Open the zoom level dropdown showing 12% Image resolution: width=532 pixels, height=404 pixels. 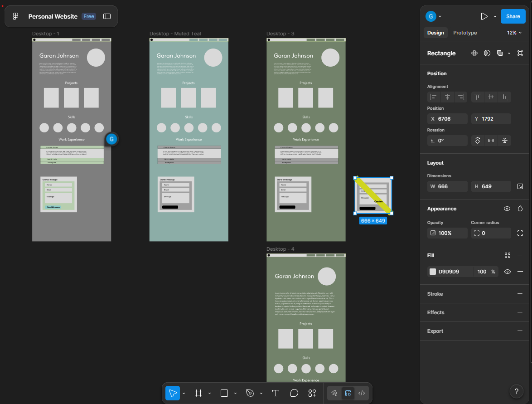pyautogui.click(x=514, y=33)
